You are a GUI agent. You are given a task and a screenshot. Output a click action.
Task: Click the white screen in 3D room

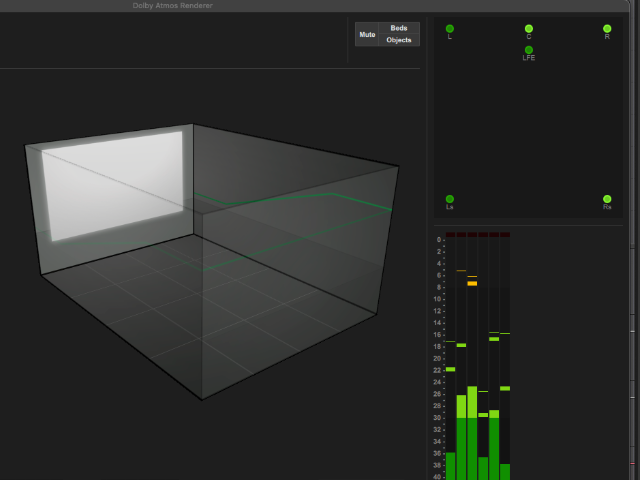(x=112, y=188)
